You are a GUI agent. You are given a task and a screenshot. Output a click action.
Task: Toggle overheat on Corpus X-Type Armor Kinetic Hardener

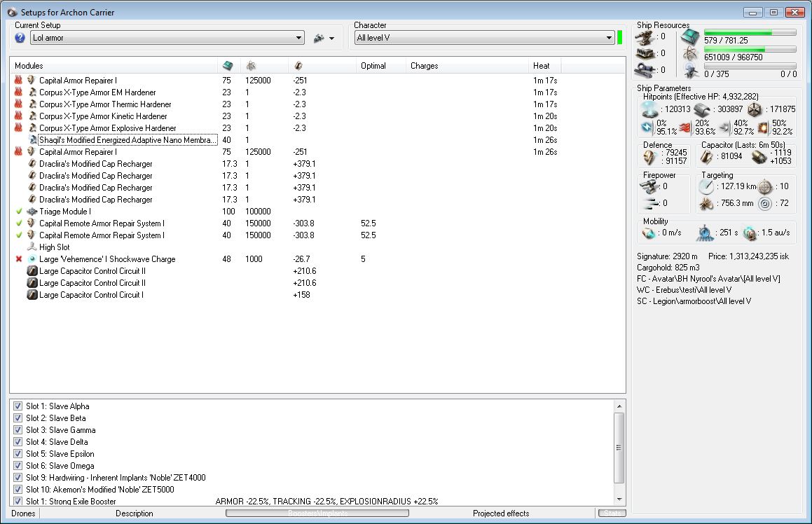[x=19, y=116]
